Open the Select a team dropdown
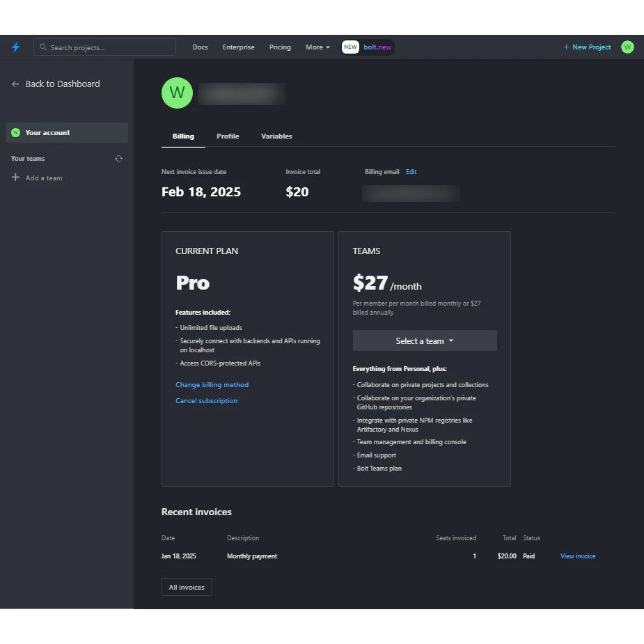The image size is (644, 644). (425, 341)
